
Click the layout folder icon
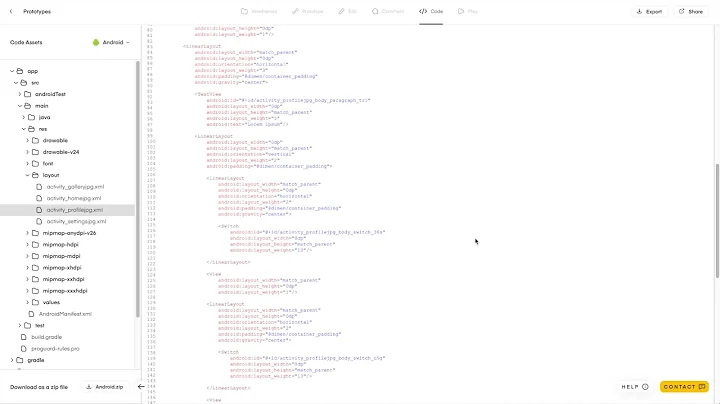pos(35,175)
